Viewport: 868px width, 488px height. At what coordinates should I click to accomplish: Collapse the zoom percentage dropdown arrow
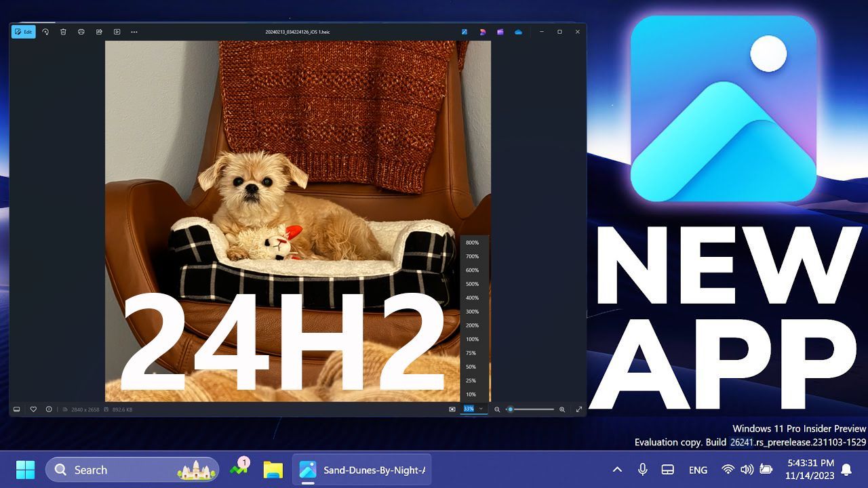pos(481,409)
